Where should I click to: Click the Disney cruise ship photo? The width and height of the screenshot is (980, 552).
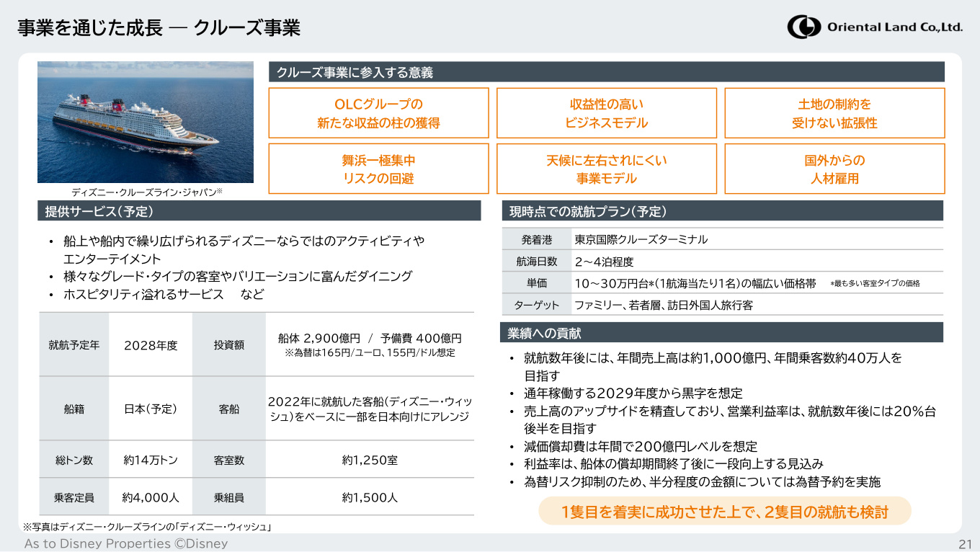point(146,123)
